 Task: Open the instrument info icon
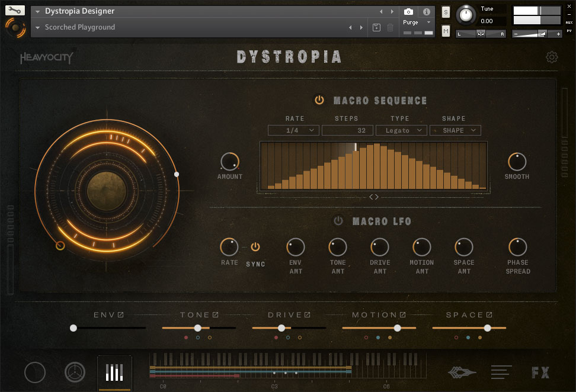(x=426, y=12)
